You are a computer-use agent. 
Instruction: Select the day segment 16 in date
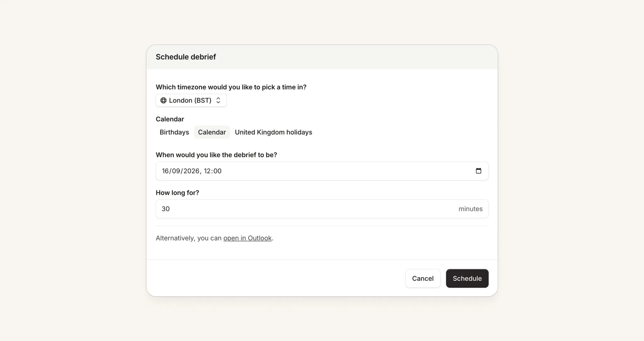pyautogui.click(x=166, y=171)
